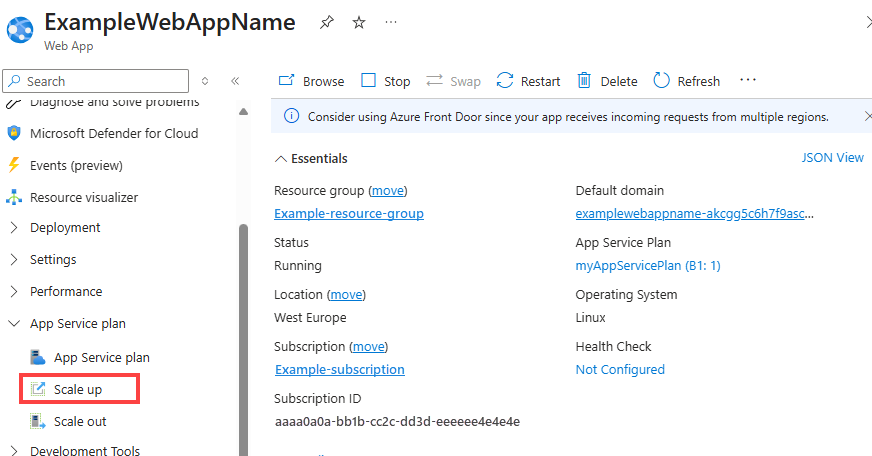Open Resource visualizer menu item
Screen dimensions: 872x456
[83, 197]
